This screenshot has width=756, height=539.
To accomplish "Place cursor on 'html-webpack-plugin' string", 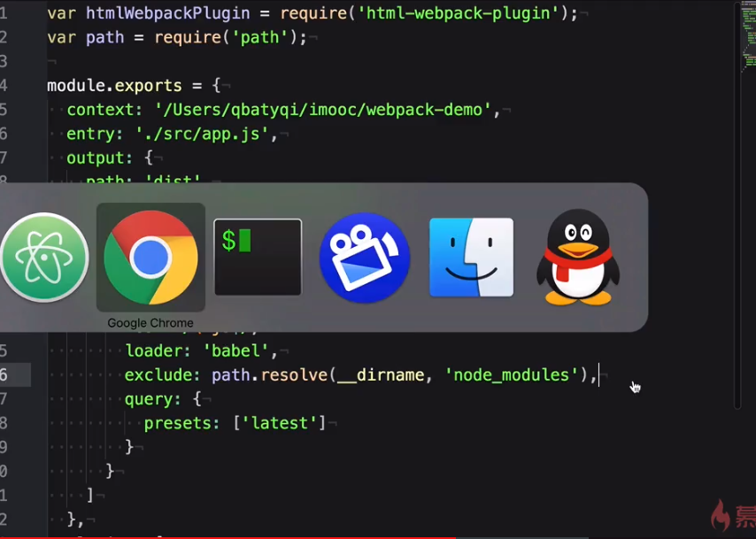I will pos(458,13).
